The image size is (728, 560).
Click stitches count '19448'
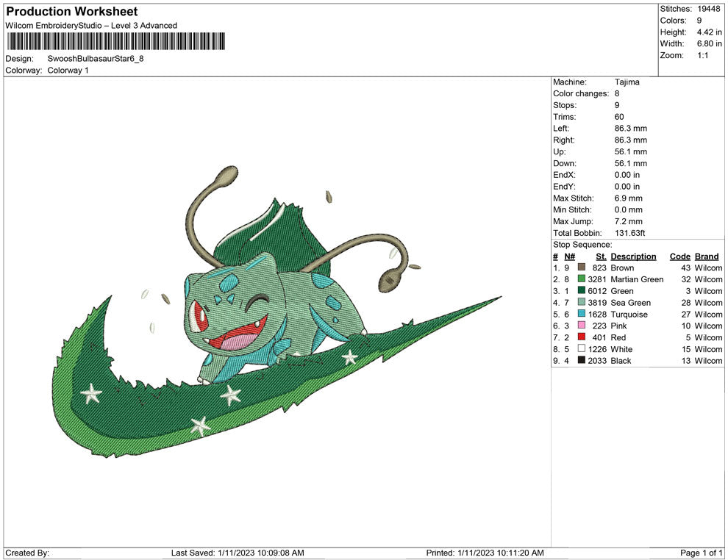pos(708,9)
